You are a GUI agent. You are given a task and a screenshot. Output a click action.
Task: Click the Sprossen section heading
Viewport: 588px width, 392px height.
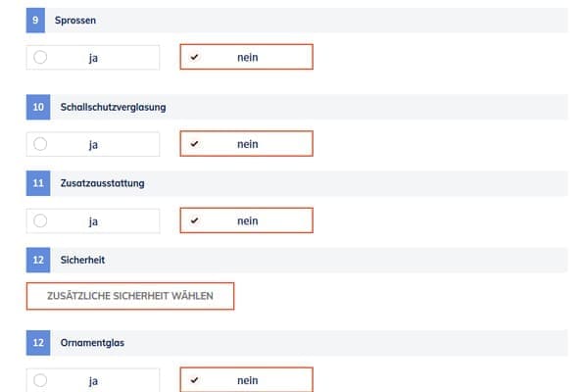coord(76,20)
